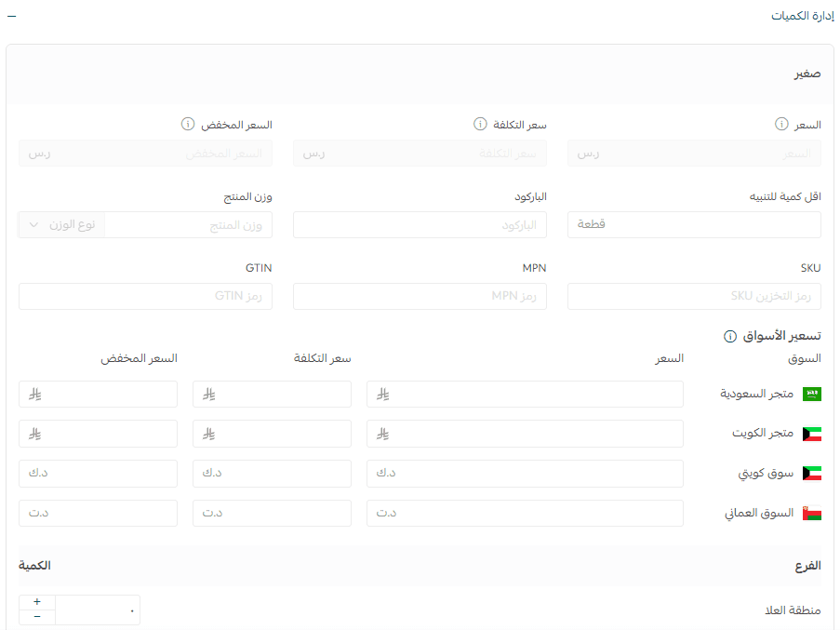This screenshot has width=840, height=630.
Task: Click the Kuwait flag icon for سوق كويتي
Action: click(812, 474)
